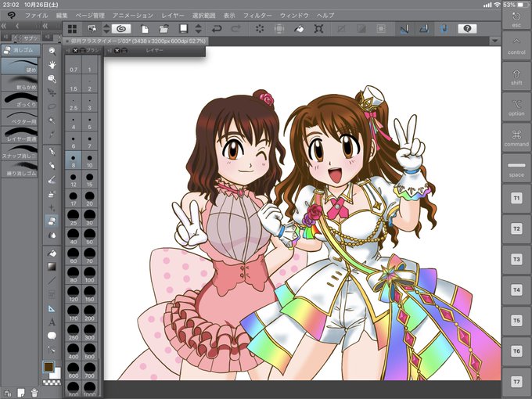Select the Eyedropper tool
This screenshot has height=399, width=532.
(52, 135)
